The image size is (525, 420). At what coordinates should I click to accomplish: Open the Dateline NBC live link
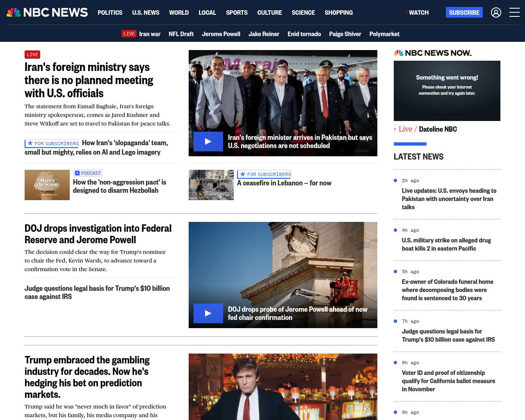(x=438, y=129)
